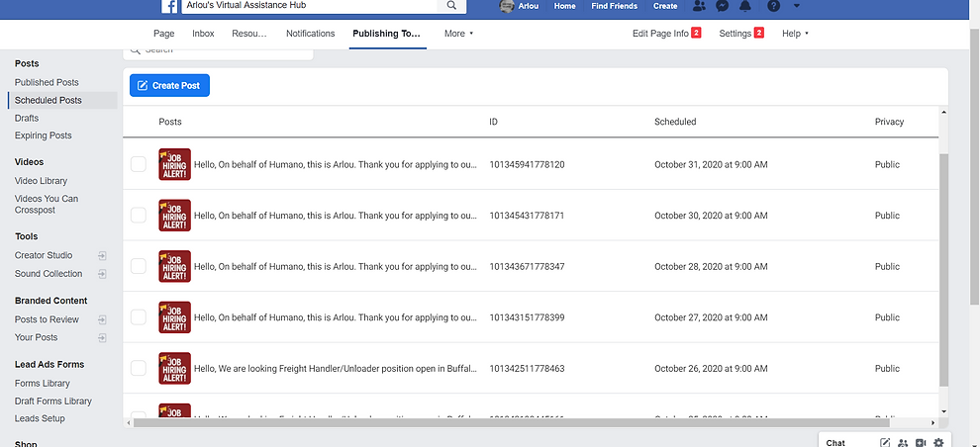The width and height of the screenshot is (980, 447).
Task: Open the Notifications tab
Action: tap(311, 34)
